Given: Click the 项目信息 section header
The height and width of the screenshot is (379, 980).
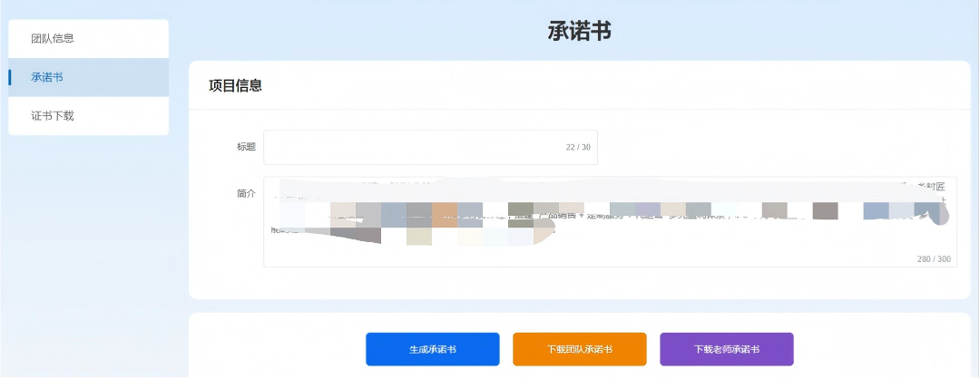Looking at the screenshot, I should (x=236, y=86).
